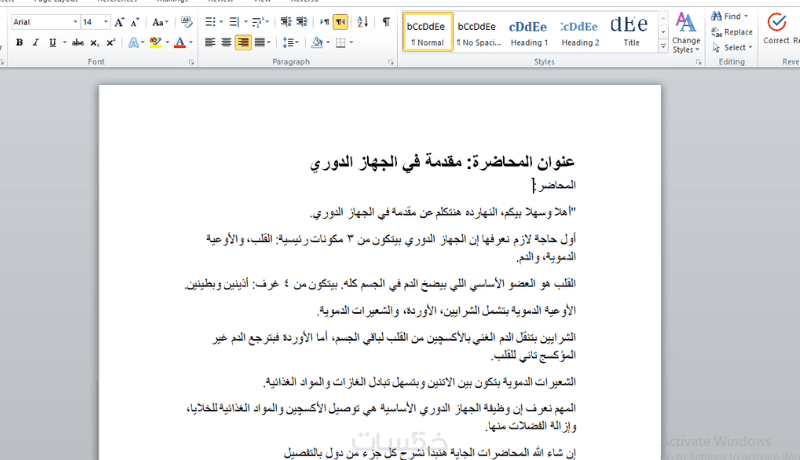Viewport: 800px width, 460px height.
Task: Toggle Left-to-Right text direction
Action: (x=324, y=22)
